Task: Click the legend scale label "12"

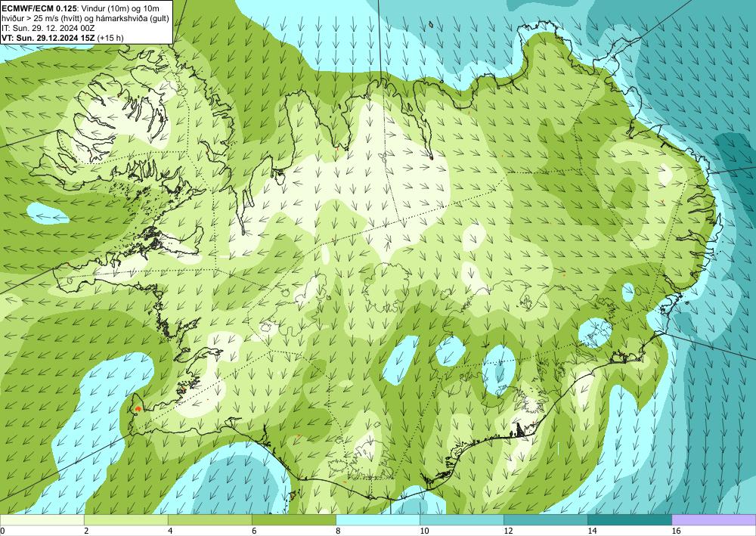Action: (508, 531)
